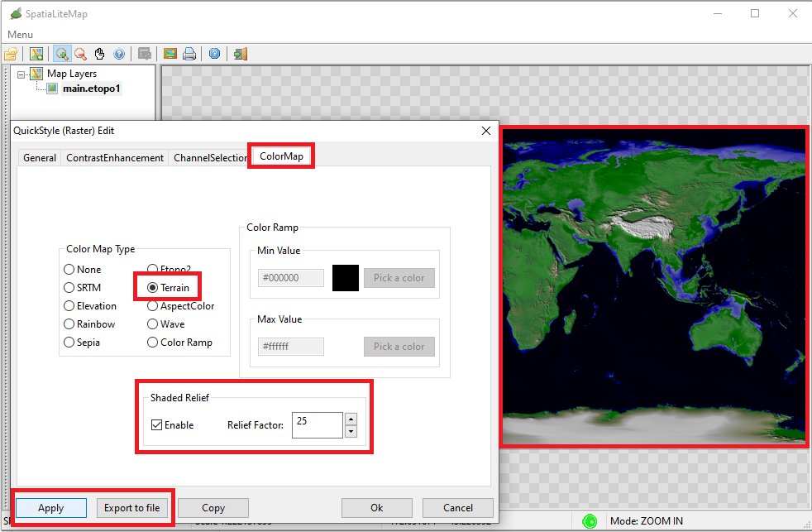Close the QuickStyle (Raster) Edit dialog

(x=485, y=131)
